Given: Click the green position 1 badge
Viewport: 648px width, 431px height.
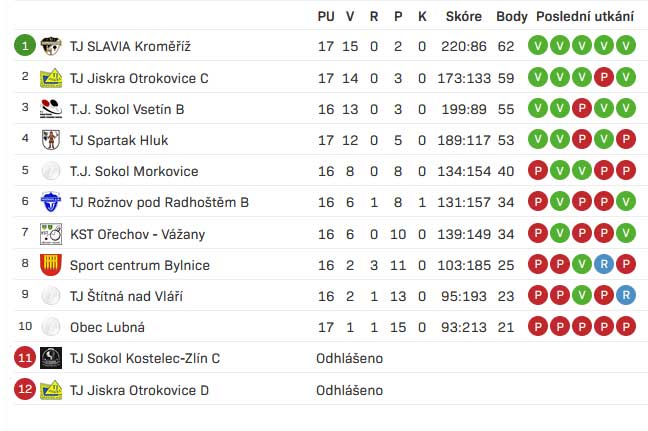Looking at the screenshot, I should 25,46.
